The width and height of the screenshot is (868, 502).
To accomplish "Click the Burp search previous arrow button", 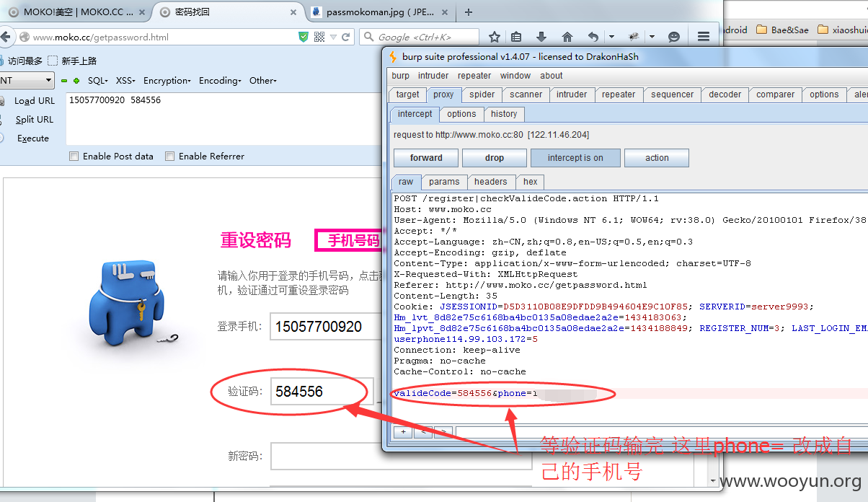I will point(423,432).
